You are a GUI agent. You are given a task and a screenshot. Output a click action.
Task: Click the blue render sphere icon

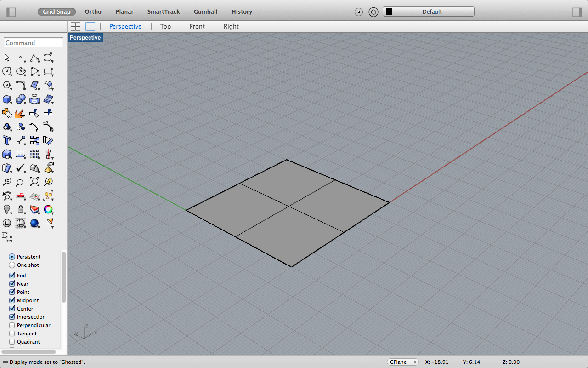tap(34, 223)
